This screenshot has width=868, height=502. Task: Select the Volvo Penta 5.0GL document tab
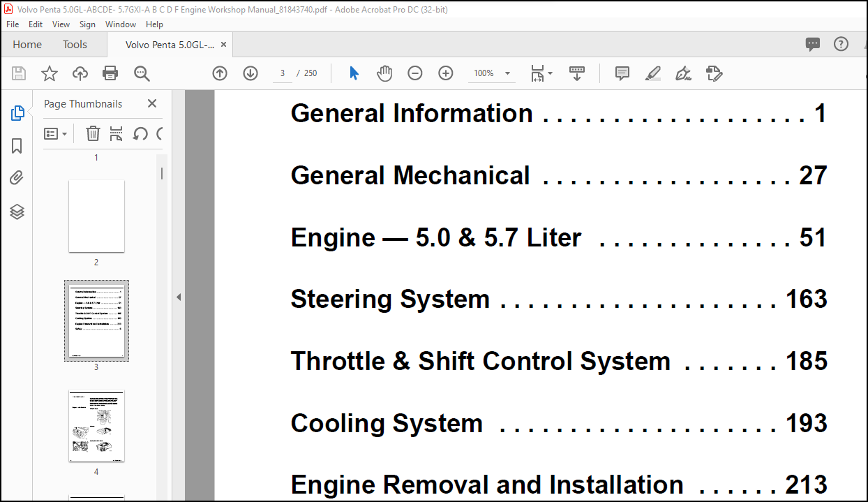click(170, 44)
